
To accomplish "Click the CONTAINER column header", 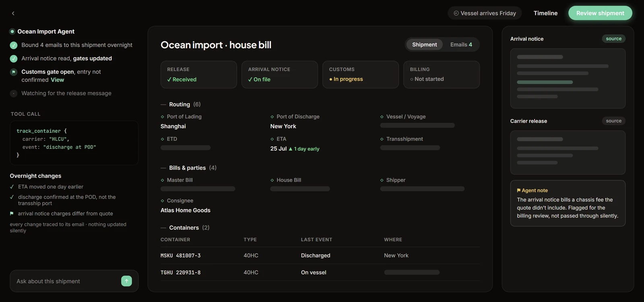I will click(175, 240).
